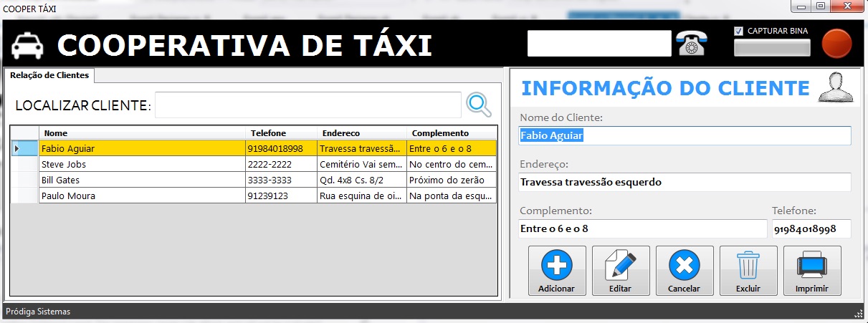Image resolution: width=868 pixels, height=323 pixels.
Task: Click the status bar resize grip
Action: 859,313
